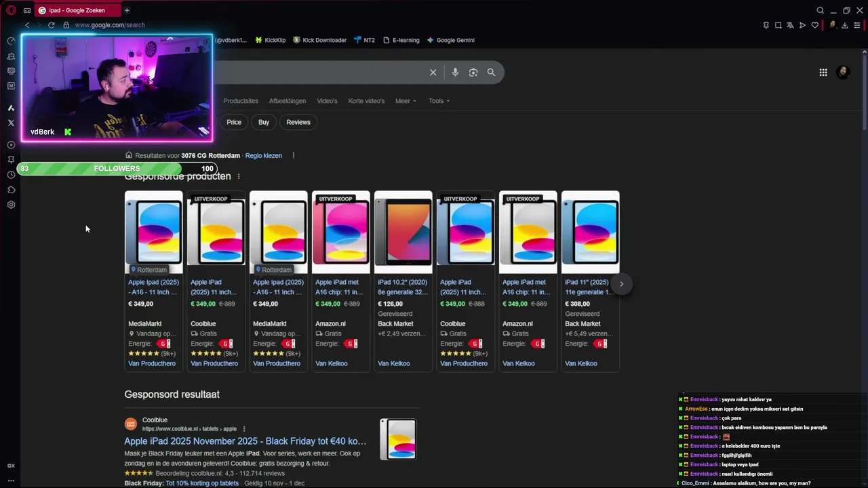Switch to the Afbeeldingen tab
The width and height of the screenshot is (868, 488).
pos(288,101)
